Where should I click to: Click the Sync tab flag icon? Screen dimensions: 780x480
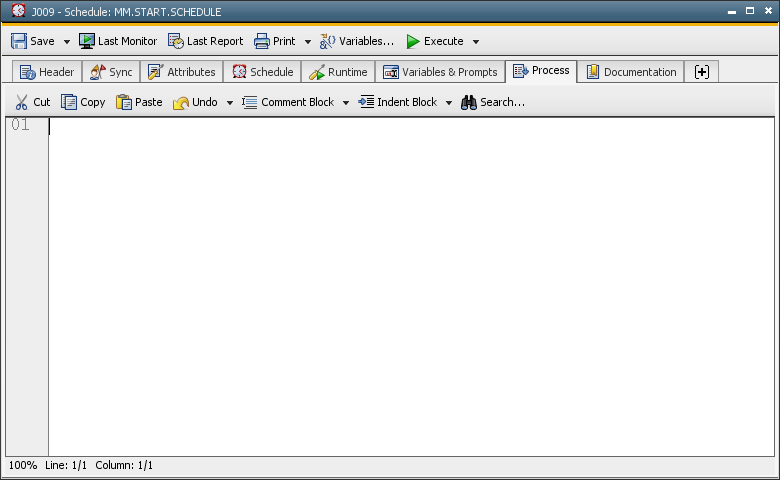pyautogui.click(x=98, y=72)
